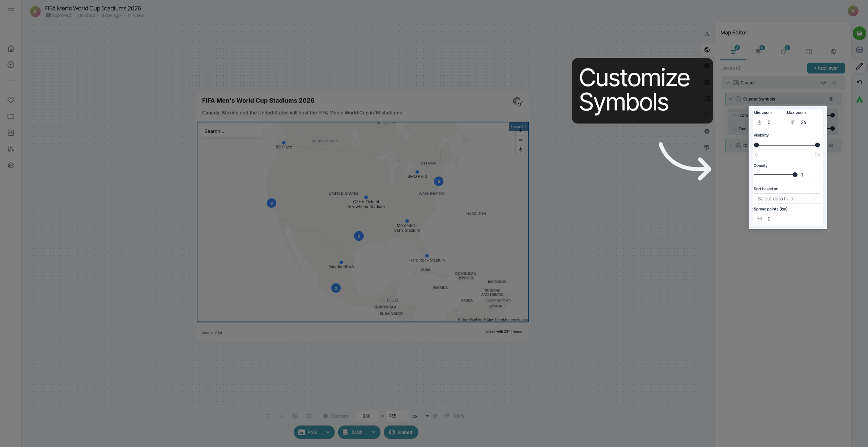Image resolution: width=868 pixels, height=447 pixels.
Task: Open the XLSX format dropdown arrow
Action: pyautogui.click(x=374, y=432)
